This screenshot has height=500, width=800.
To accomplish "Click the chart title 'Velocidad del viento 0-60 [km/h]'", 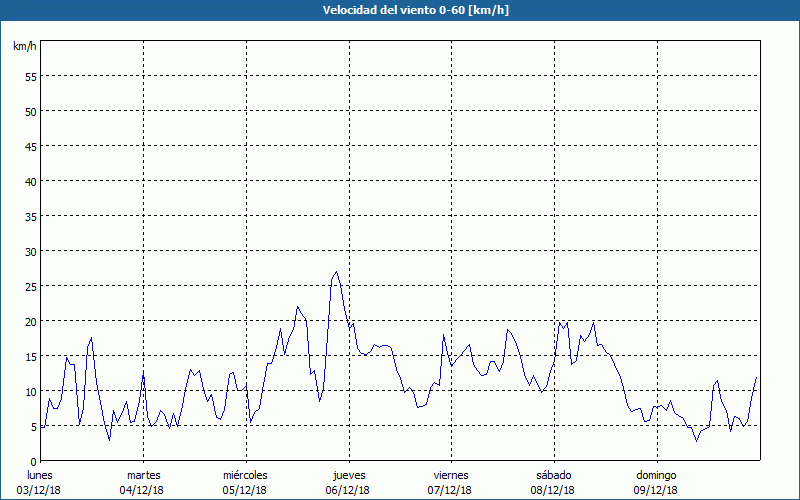I will click(x=415, y=10).
